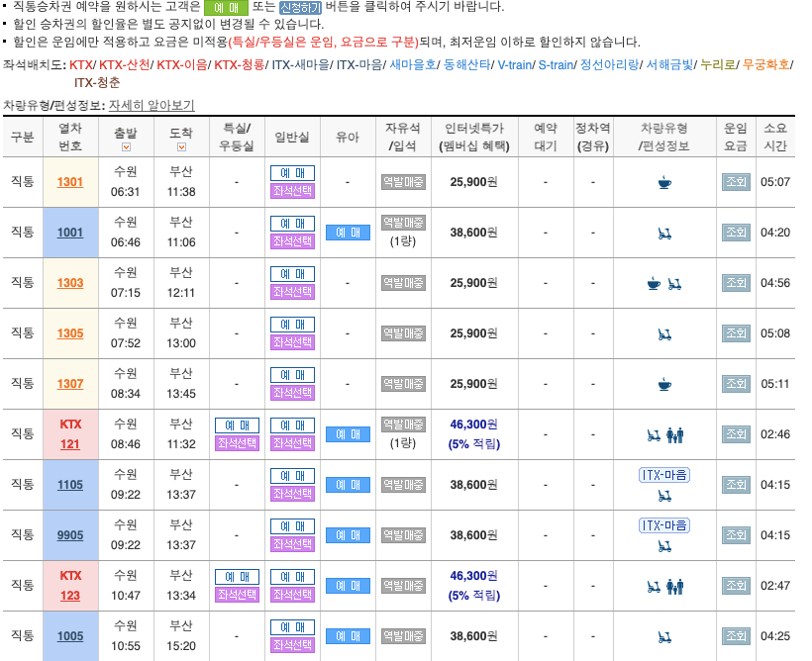Reserve infant seat 예매 for train 1001
Viewport: 812px width, 661px height.
coord(348,233)
